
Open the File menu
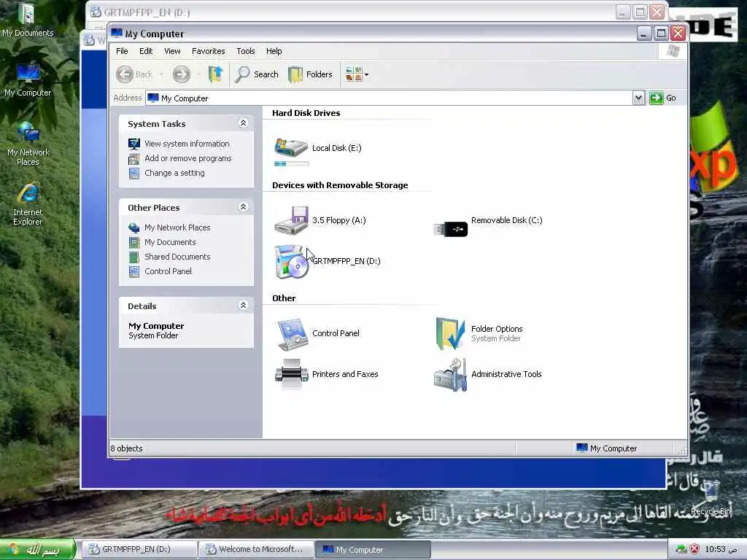[122, 51]
